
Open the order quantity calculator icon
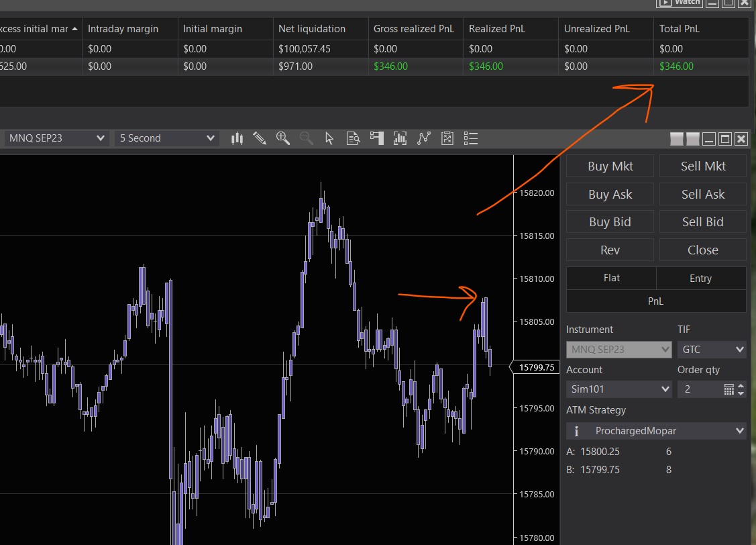(729, 389)
